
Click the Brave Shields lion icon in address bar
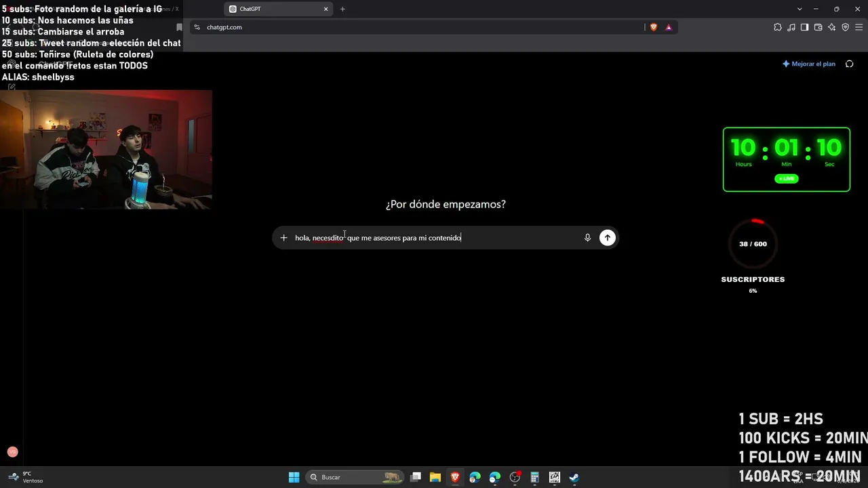(654, 27)
